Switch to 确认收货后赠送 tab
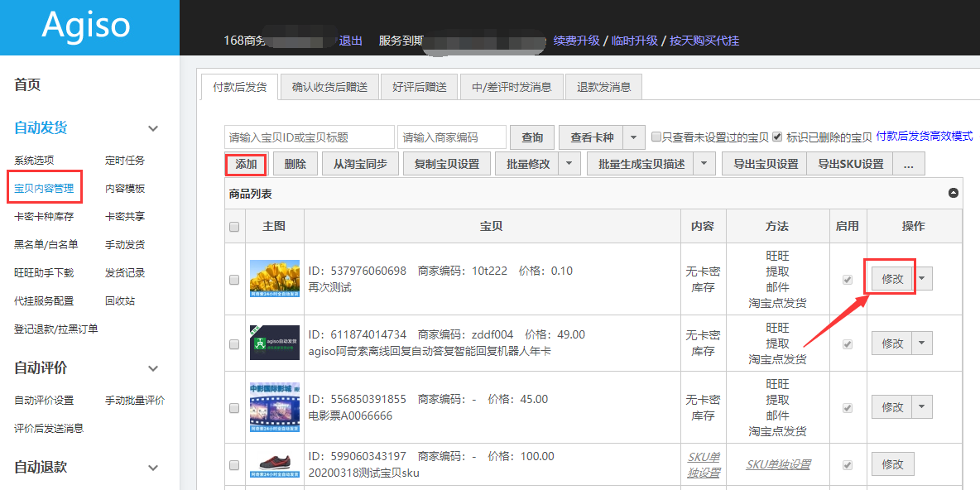The image size is (980, 490). click(x=329, y=87)
